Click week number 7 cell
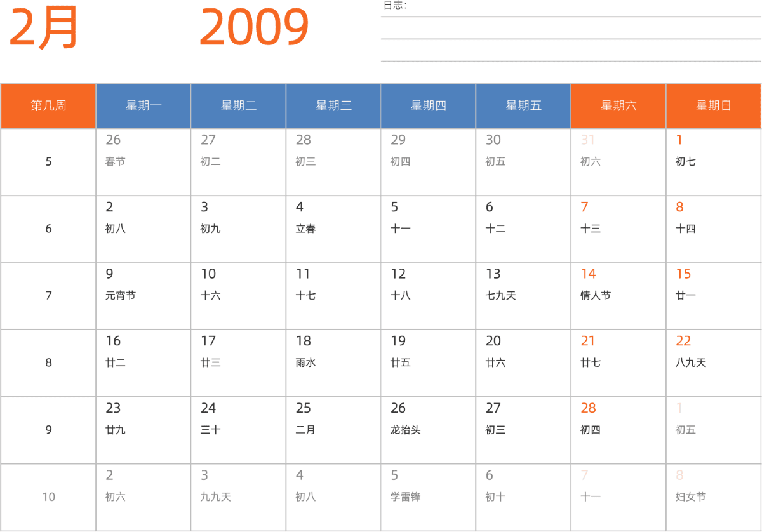This screenshot has height=532, width=762. [x=48, y=296]
